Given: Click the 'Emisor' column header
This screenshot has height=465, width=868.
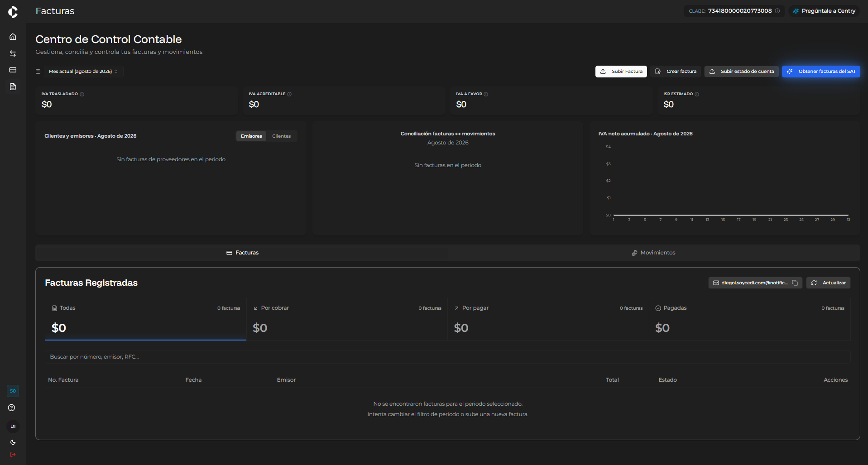Looking at the screenshot, I should point(286,380).
